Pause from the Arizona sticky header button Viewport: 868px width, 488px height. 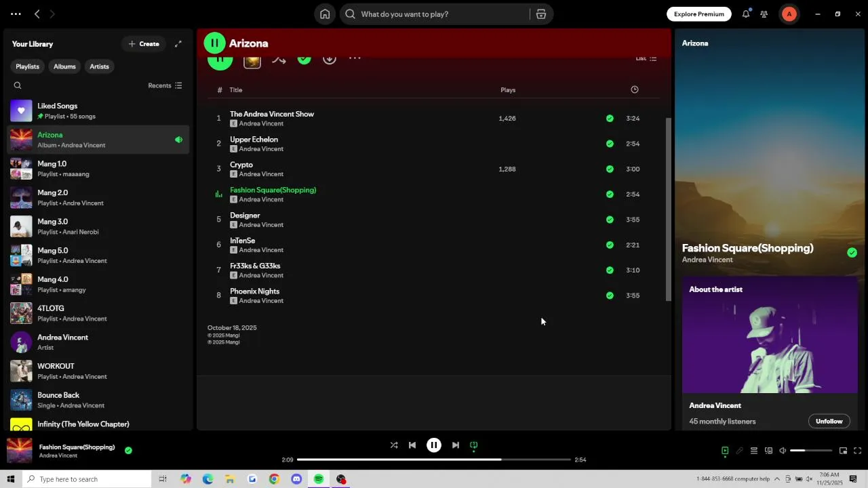click(214, 43)
